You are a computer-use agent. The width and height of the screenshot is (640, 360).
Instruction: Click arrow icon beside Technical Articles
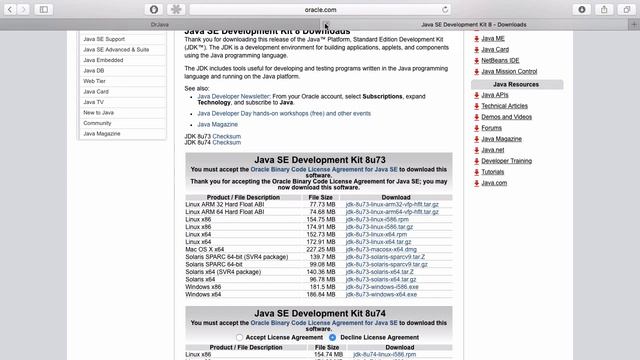pos(476,106)
